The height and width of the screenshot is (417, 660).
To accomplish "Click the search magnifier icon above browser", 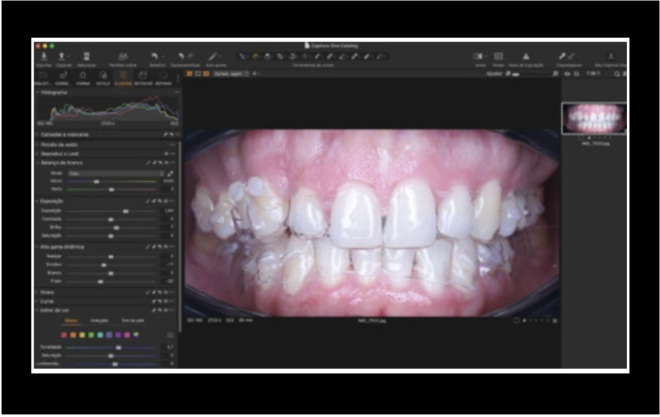I will (617, 74).
